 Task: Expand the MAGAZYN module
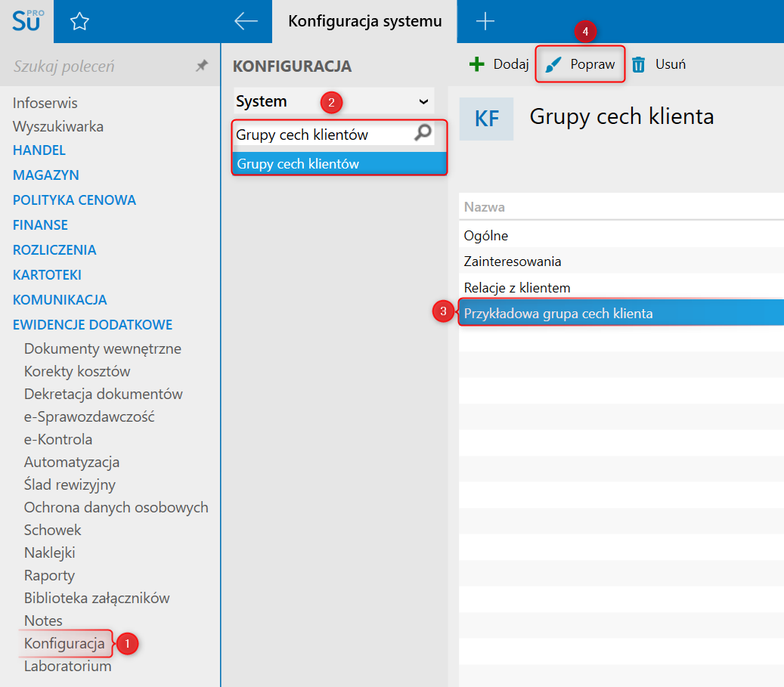click(46, 175)
